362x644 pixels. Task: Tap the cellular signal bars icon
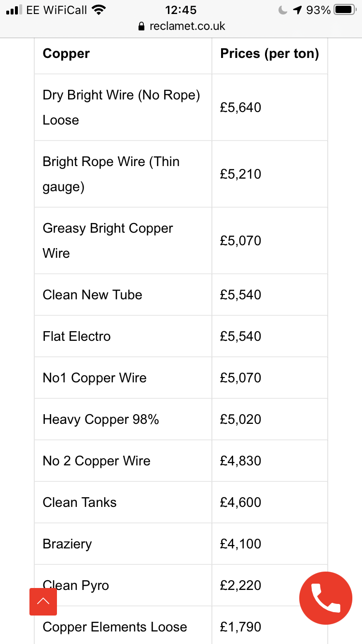(14, 10)
